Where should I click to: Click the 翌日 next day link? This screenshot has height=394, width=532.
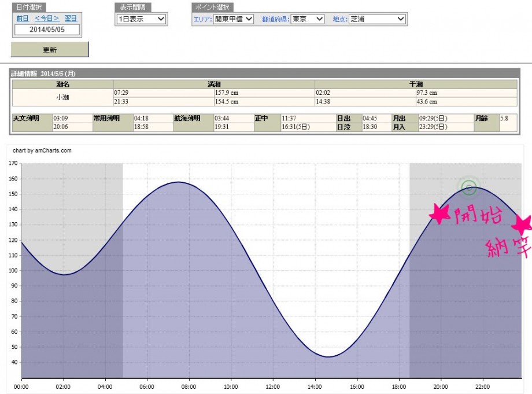tap(71, 19)
